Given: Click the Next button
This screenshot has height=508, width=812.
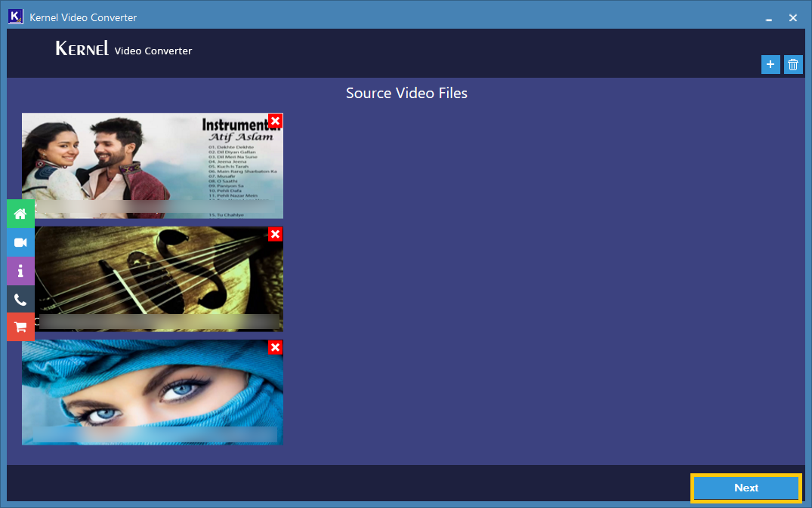Looking at the screenshot, I should (746, 488).
